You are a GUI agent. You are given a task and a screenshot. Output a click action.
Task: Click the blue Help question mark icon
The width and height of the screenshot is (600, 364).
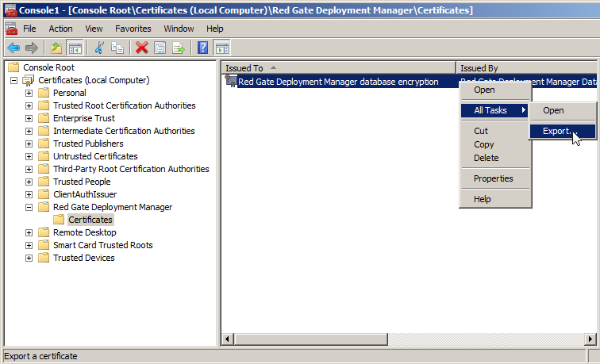(x=203, y=48)
